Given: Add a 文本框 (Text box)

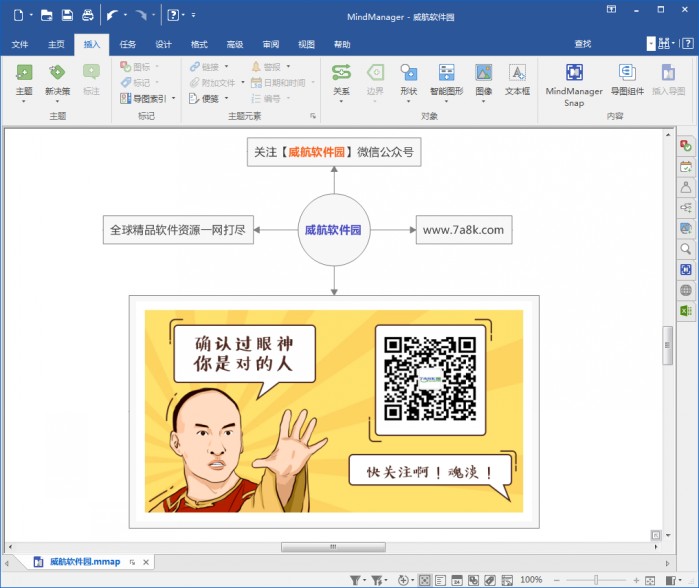Looking at the screenshot, I should point(517,81).
